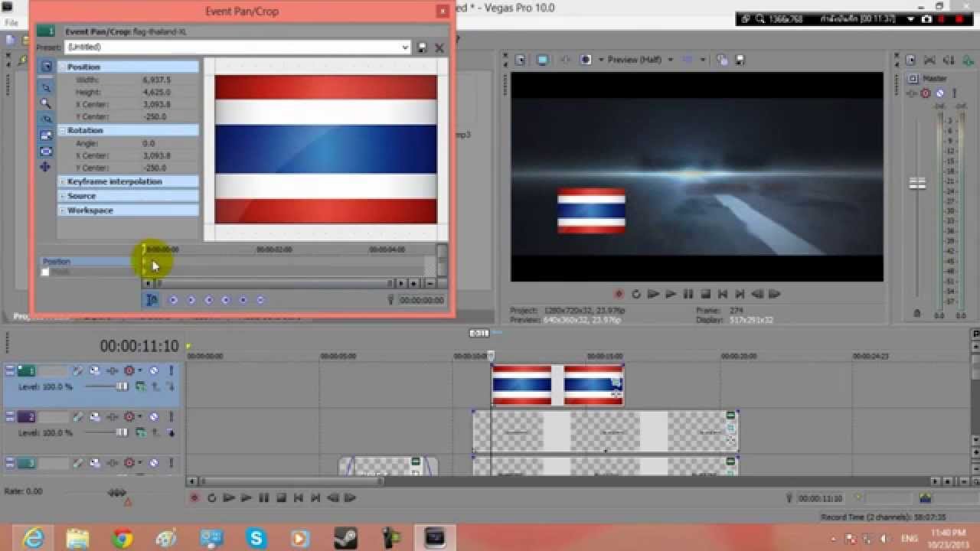Select the Zoom Edit tool in Pan/Crop
This screenshot has height=551, width=980.
(45, 103)
